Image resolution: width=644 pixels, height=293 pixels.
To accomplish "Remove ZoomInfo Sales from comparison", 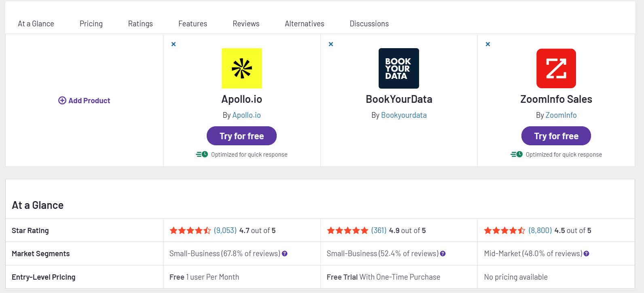I will [488, 44].
